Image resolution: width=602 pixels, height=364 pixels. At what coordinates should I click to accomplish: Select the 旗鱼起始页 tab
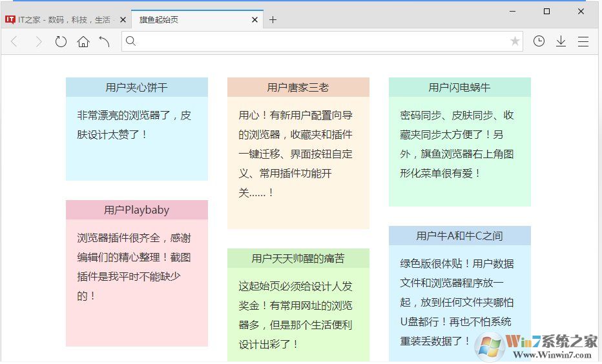click(x=187, y=20)
